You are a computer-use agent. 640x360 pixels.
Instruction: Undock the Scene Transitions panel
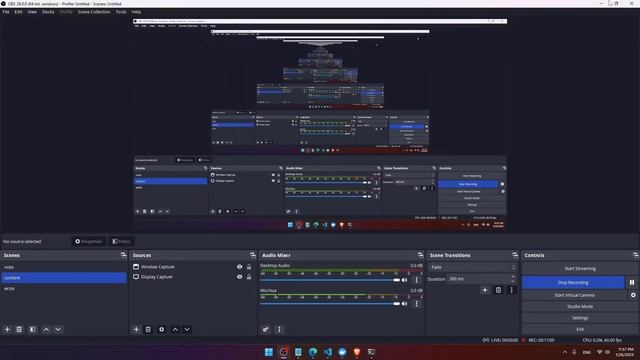515,255
